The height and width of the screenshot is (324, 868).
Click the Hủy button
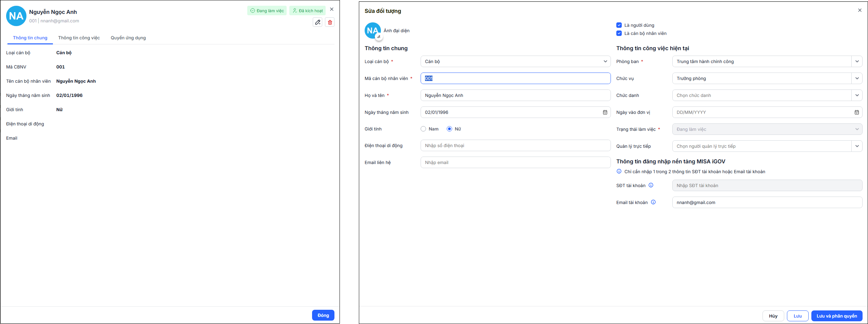(x=773, y=316)
